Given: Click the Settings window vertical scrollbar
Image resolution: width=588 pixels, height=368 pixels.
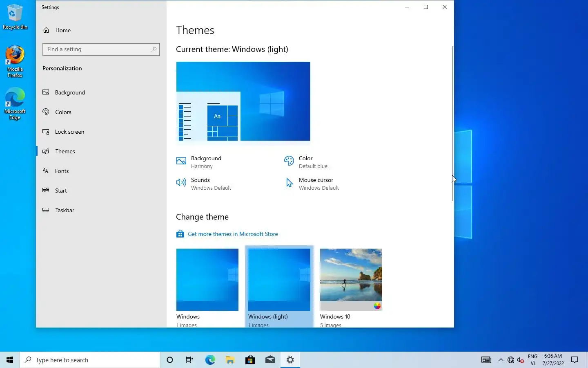Looking at the screenshot, I should tap(452, 123).
